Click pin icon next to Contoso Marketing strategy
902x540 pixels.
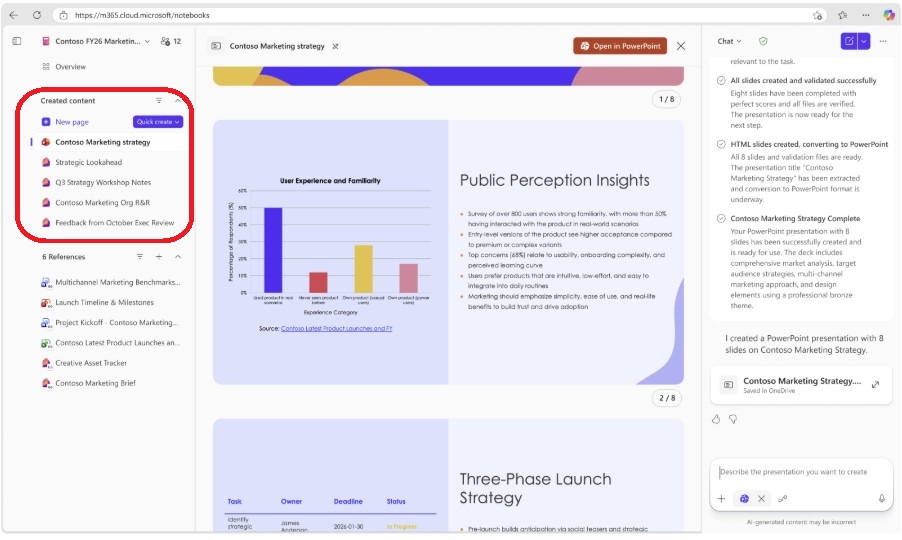click(x=335, y=47)
